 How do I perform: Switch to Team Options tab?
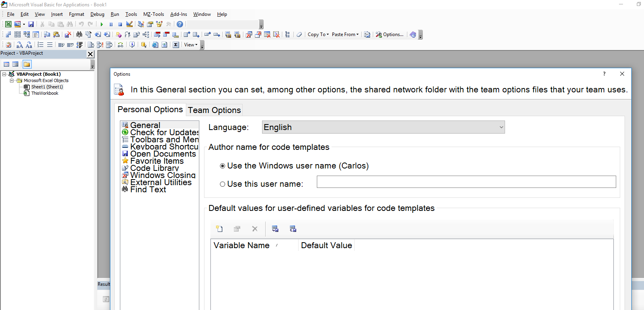tap(214, 110)
